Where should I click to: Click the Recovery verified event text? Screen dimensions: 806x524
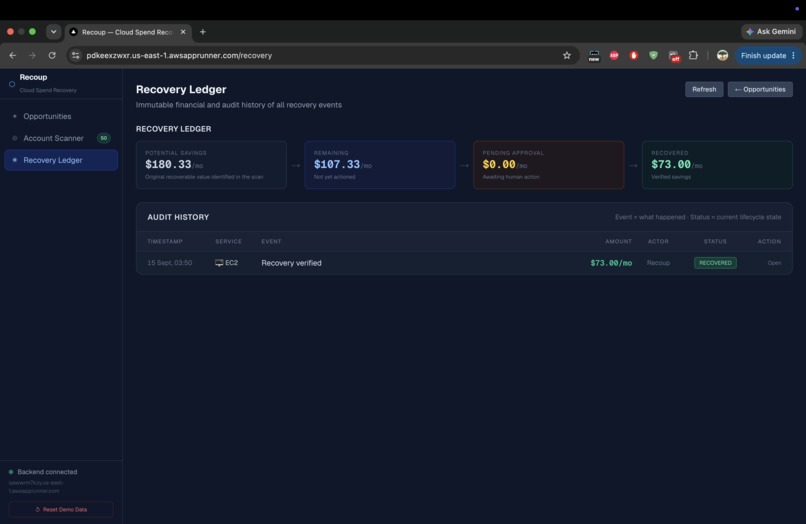291,263
